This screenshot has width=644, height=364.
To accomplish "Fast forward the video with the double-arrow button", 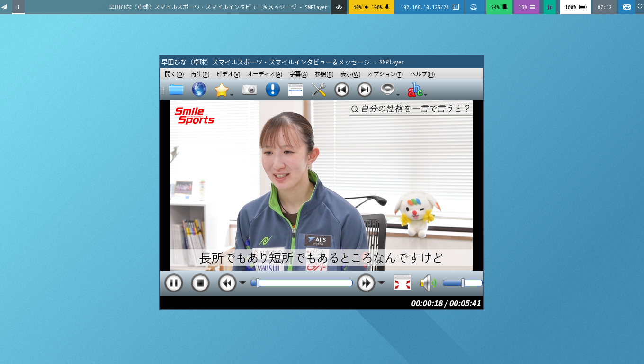I will [366, 283].
